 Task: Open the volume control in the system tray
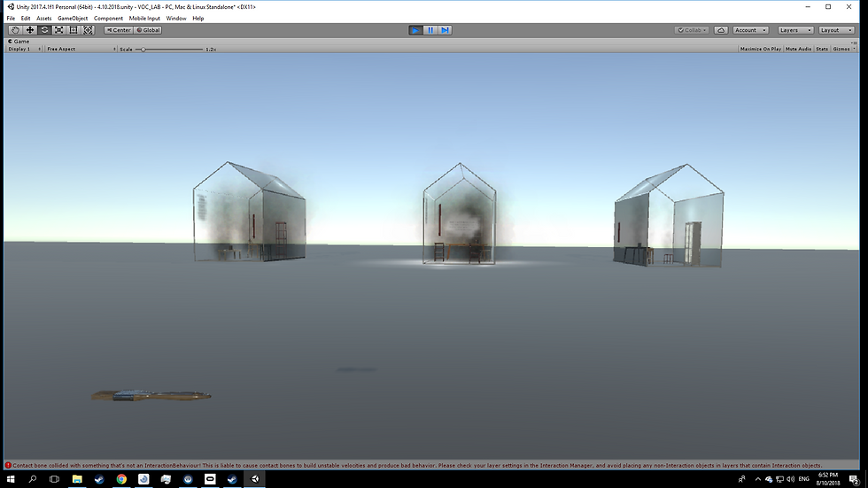[790, 479]
